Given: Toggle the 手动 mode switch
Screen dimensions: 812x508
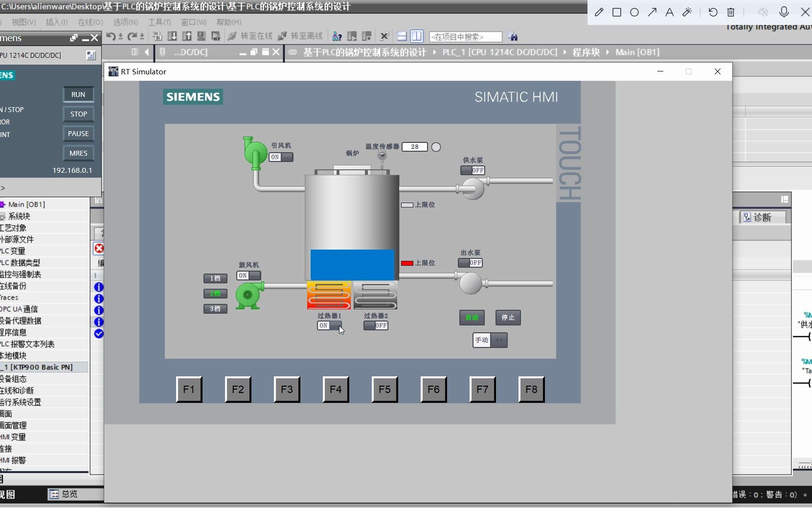Looking at the screenshot, I should 490,340.
